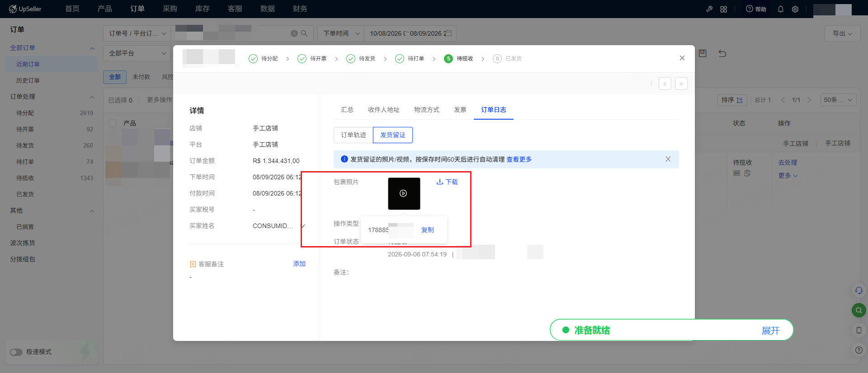Click 添加 to add service note
This screenshot has height=373, width=868.
pos(299,264)
